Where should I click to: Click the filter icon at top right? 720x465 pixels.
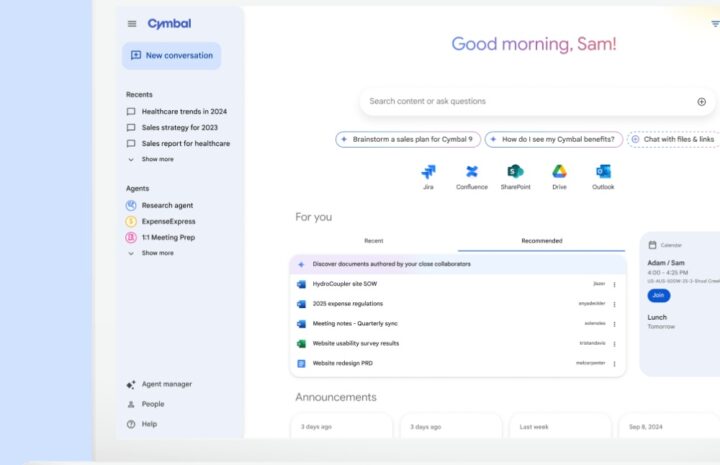(715, 24)
